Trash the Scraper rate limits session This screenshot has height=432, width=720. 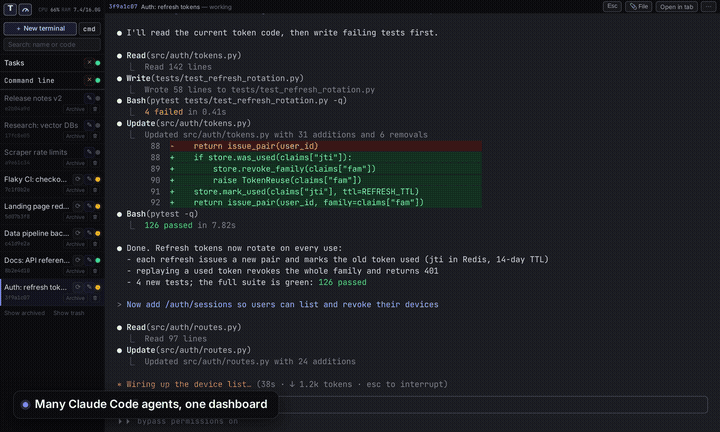tap(95, 163)
